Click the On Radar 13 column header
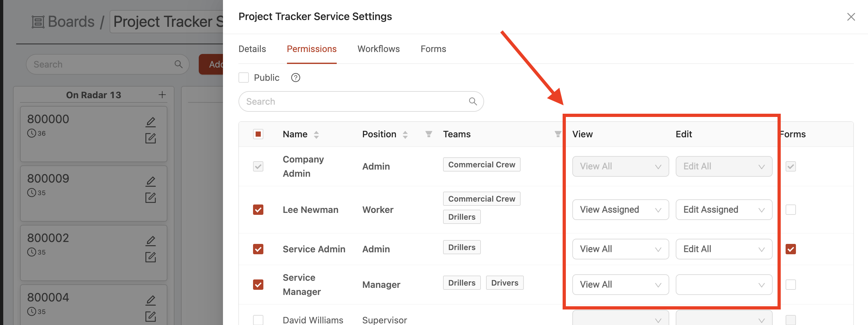This screenshot has height=325, width=868. [93, 95]
